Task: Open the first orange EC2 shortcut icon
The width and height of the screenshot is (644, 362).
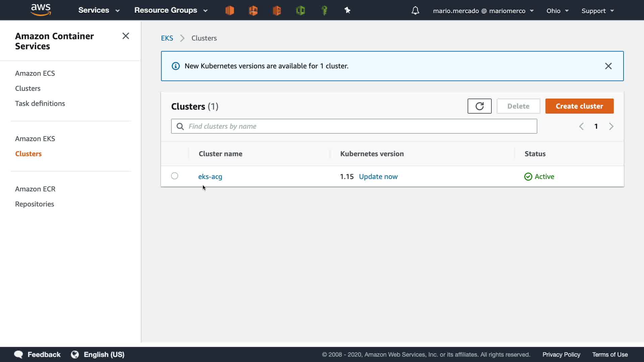Action: [230, 11]
